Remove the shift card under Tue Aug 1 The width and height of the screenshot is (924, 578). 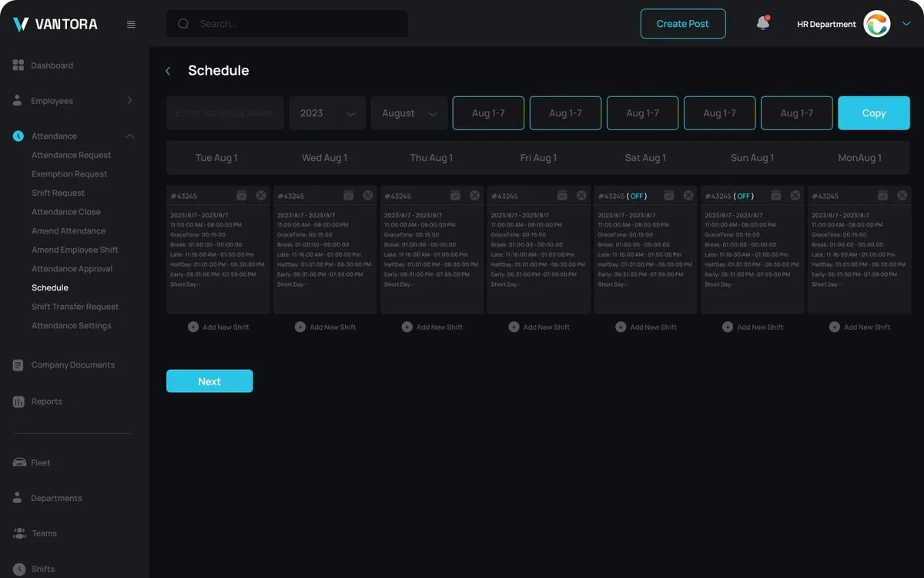[x=261, y=196]
